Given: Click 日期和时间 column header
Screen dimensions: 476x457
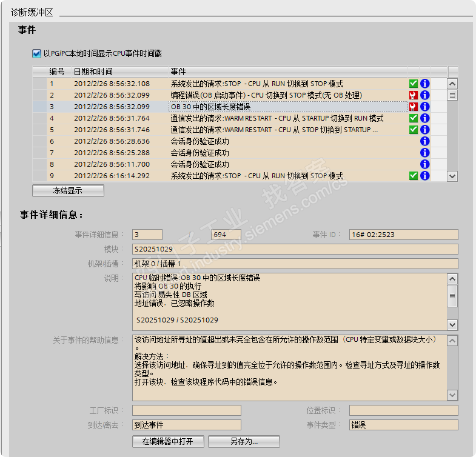Looking at the screenshot, I should 119,72.
